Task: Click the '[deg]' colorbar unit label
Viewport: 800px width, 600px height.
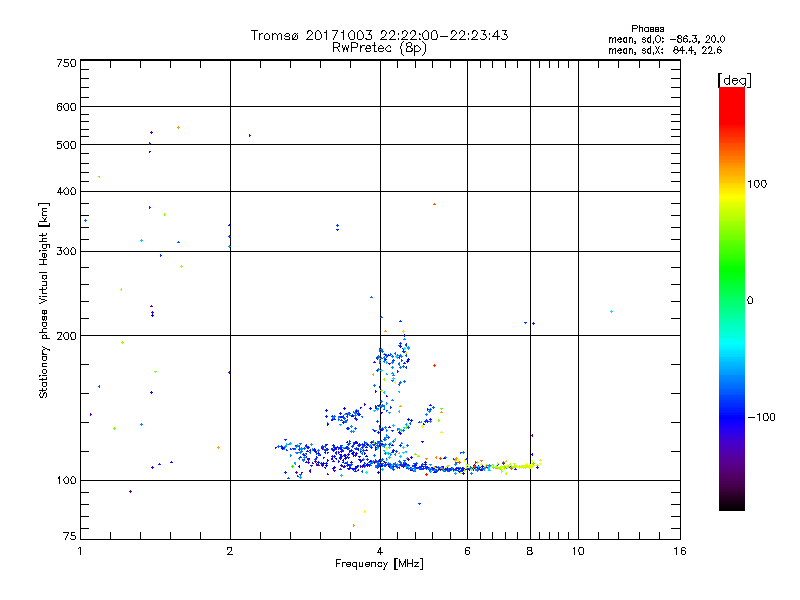Action: [x=734, y=80]
